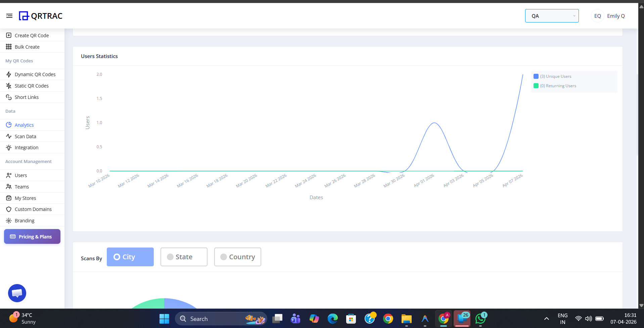Image resolution: width=644 pixels, height=328 pixels.
Task: Open the Bulk Create tool
Action: click(27, 47)
